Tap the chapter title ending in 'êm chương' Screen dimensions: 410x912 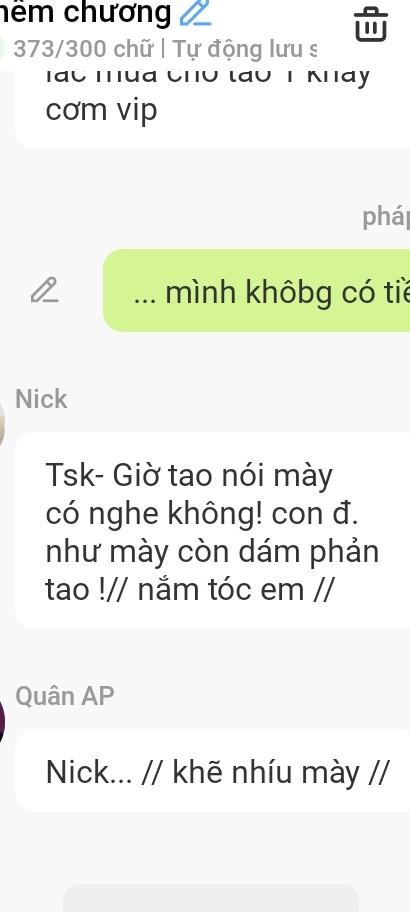coord(86,12)
